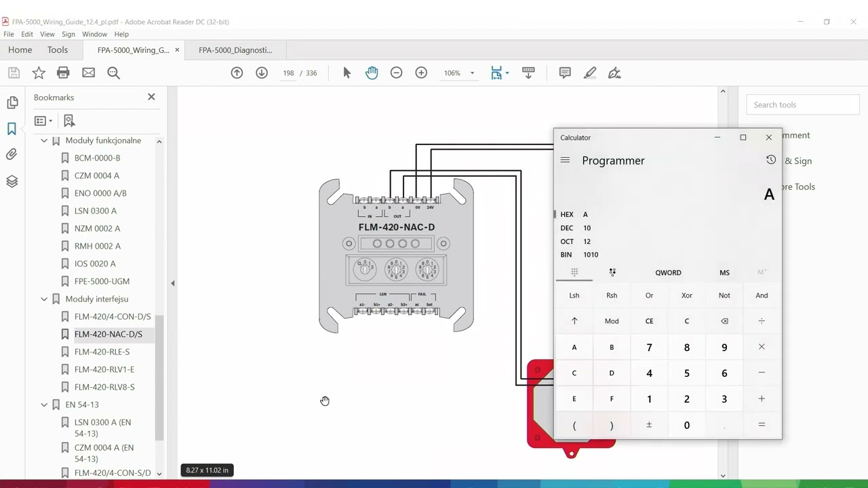Click the hex digit F key
This screenshot has height=488, width=868.
pyautogui.click(x=612, y=399)
